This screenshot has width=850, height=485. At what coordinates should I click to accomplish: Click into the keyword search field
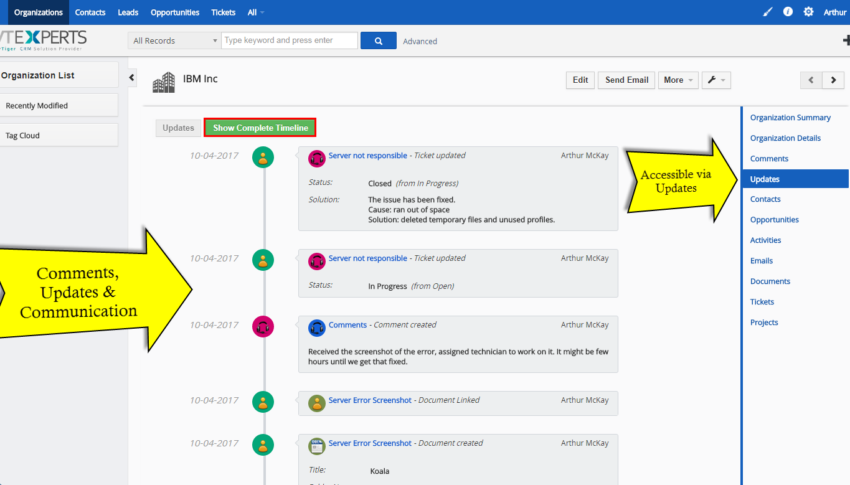(x=289, y=41)
